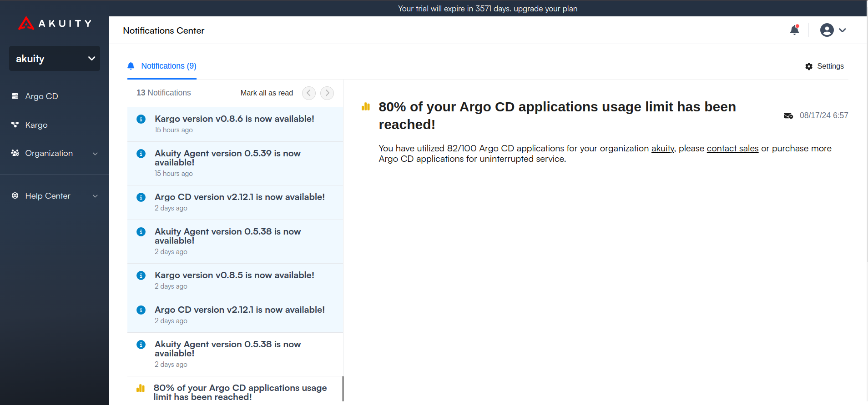Image resolution: width=868 pixels, height=405 pixels.
Task: Click the Kargo sidebar icon
Action: click(15, 125)
